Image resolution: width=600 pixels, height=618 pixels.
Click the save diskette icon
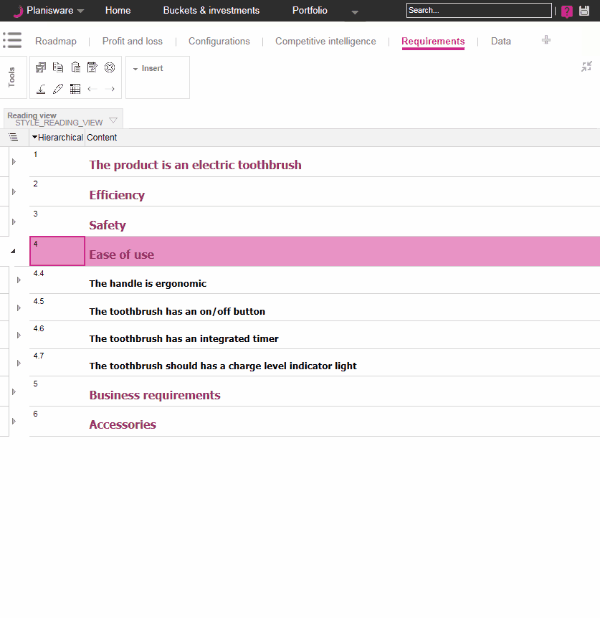tap(584, 11)
